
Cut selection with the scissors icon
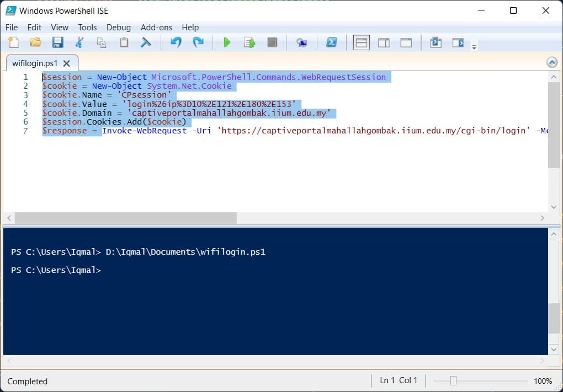click(x=79, y=42)
